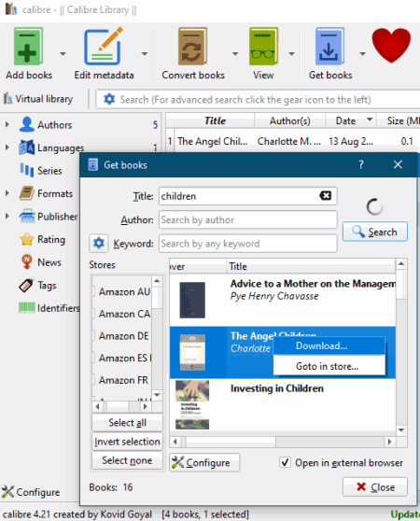Viewport: 420px width, 521px height.
Task: Toggle Open in external browser checkbox
Action: click(x=285, y=462)
